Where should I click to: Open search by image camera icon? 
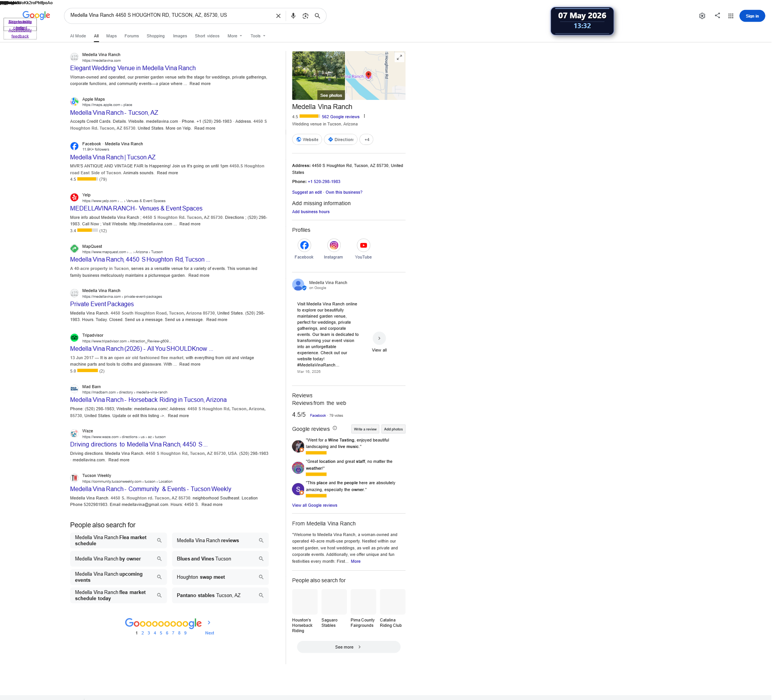(305, 16)
